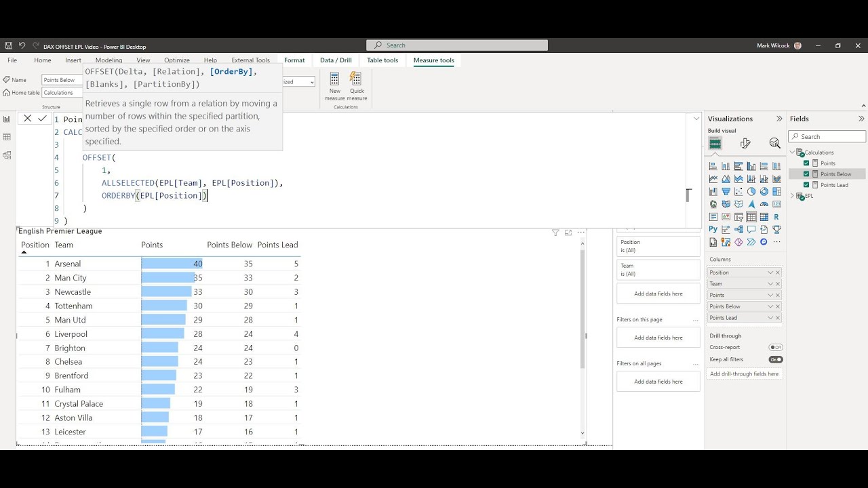Switch to the Table tools ribbon tab
Viewport: 868px width, 488px height.
(x=382, y=60)
